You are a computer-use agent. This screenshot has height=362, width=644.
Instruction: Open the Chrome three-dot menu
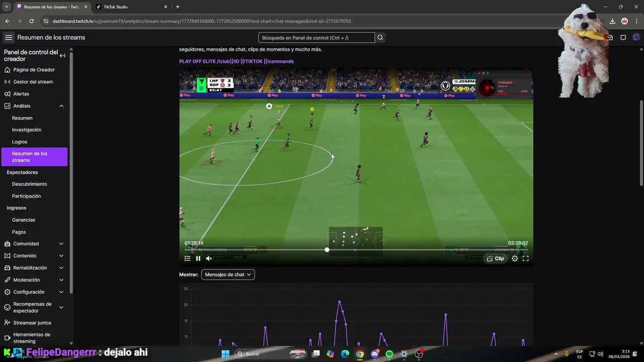coord(636,21)
